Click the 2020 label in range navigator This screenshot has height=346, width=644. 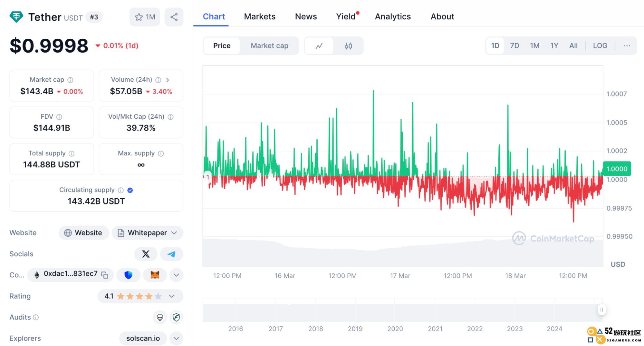(x=395, y=329)
